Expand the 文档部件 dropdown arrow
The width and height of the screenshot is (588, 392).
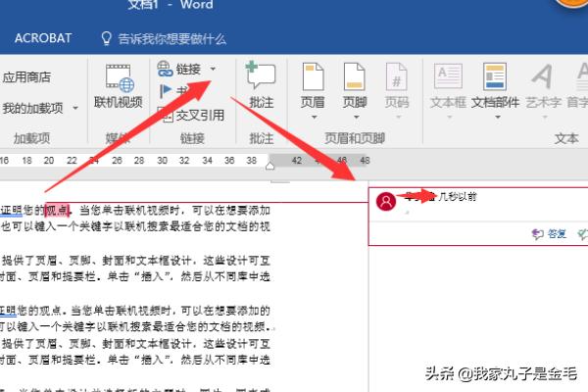498,118
